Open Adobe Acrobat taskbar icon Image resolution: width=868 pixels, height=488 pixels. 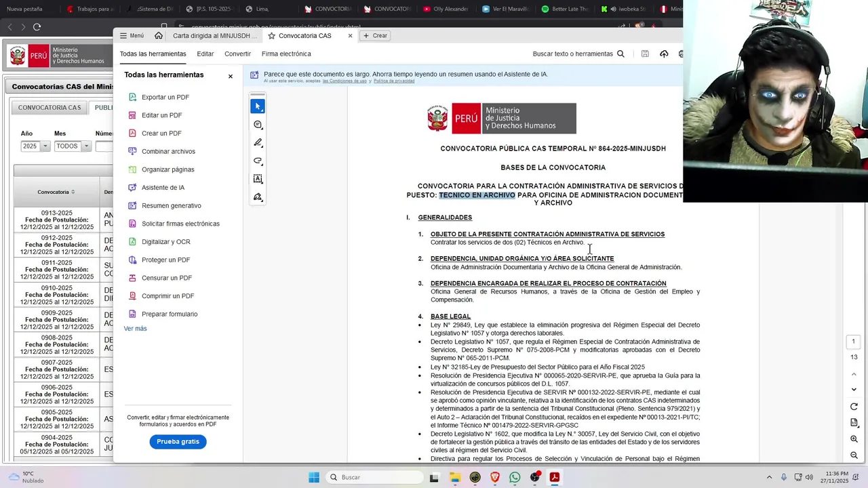pos(555,477)
